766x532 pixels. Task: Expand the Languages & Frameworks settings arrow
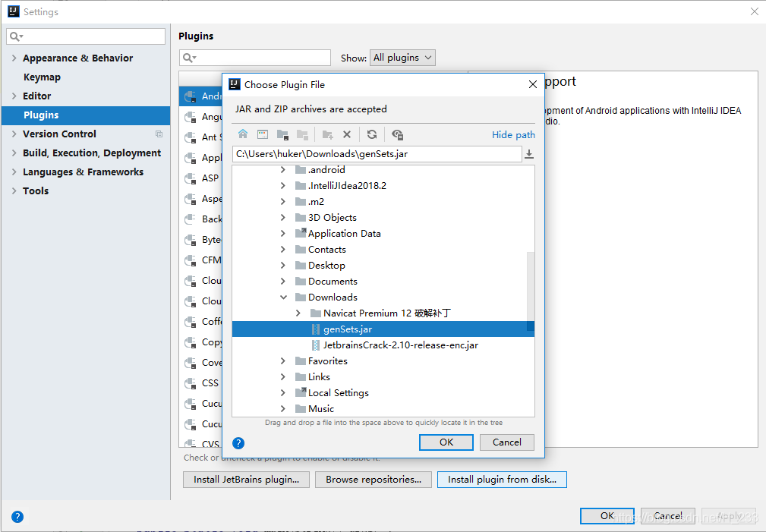coord(14,172)
